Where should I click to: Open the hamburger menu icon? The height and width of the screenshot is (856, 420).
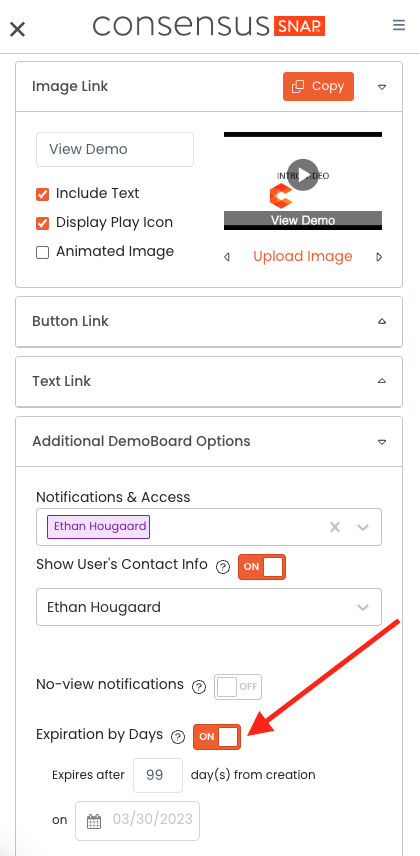(x=399, y=25)
